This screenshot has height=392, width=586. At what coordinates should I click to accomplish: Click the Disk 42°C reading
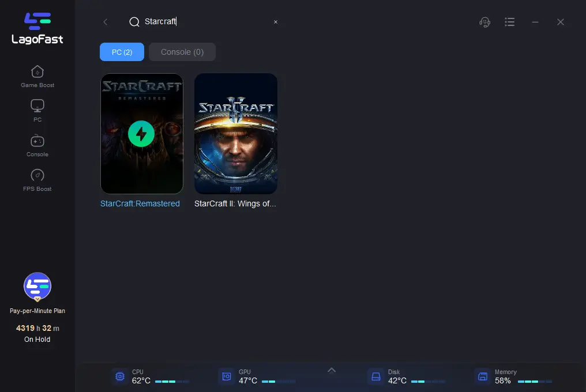point(397,381)
